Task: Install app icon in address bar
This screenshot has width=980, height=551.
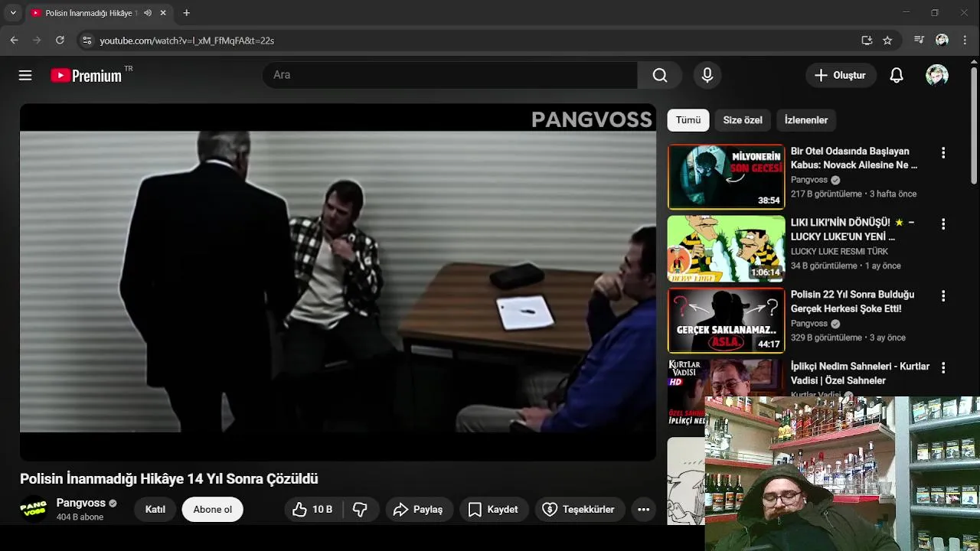Action: click(867, 40)
